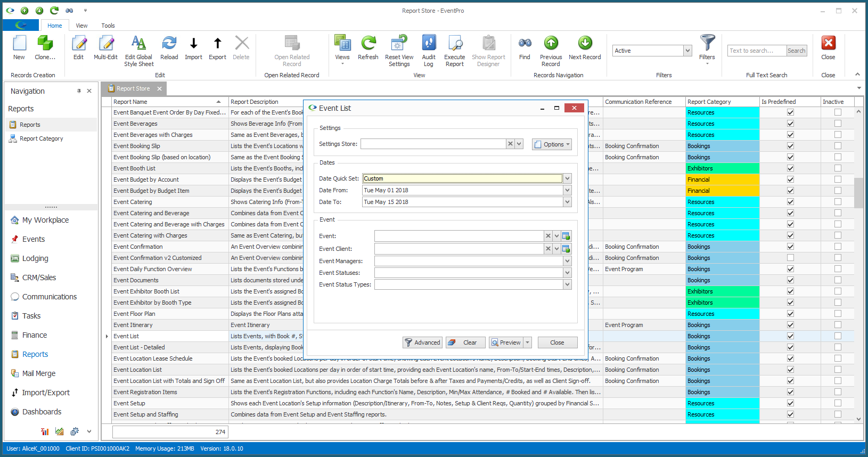868x457 pixels.
Task: Click Close button in dialog footer
Action: 557,342
